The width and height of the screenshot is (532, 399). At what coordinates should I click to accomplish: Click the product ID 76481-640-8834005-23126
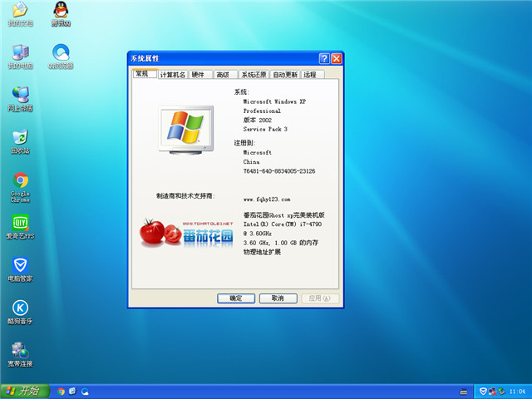coord(279,171)
